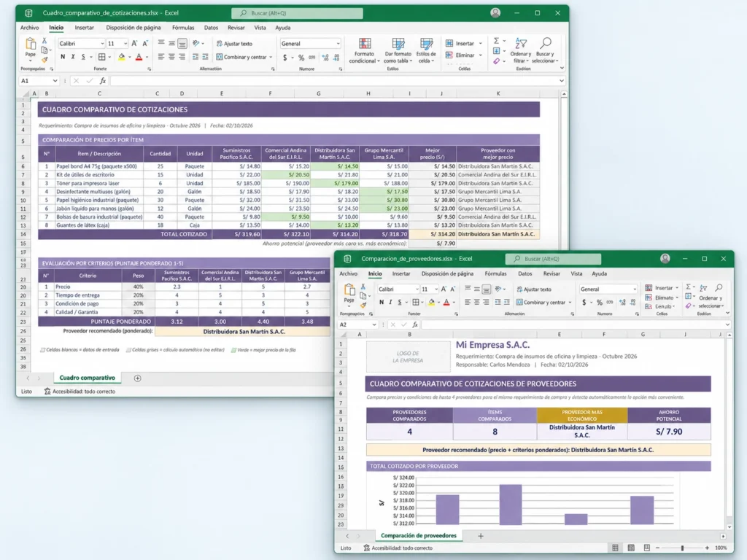Click Combinar y centrar in the proveedores window
Screen dimensions: 747x560
543,303
